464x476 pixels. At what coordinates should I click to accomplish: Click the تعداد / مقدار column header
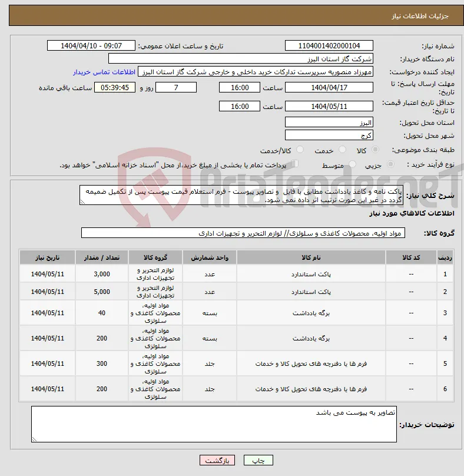coord(102,257)
